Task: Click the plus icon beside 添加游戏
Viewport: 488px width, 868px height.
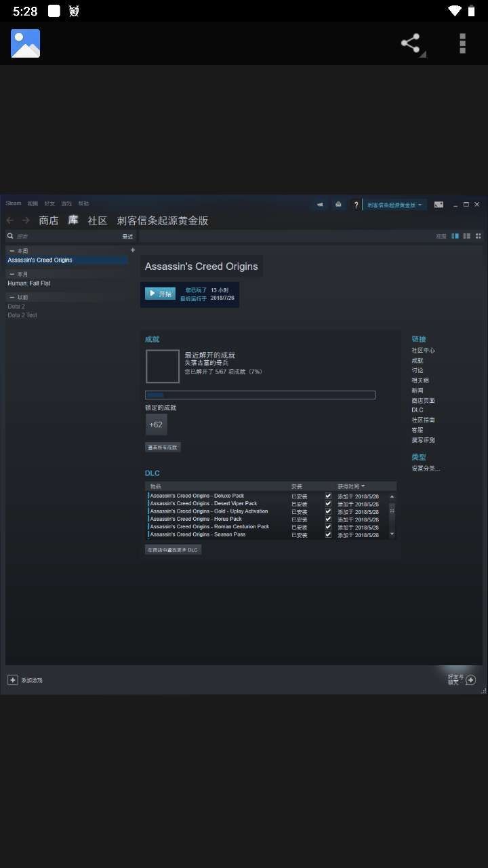Action: click(12, 679)
